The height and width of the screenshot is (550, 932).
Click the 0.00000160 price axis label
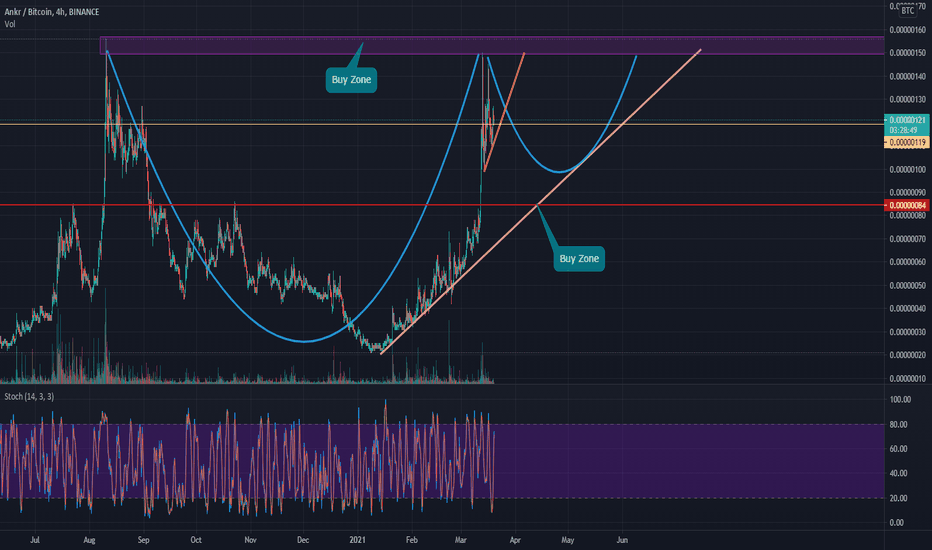[x=908, y=30]
